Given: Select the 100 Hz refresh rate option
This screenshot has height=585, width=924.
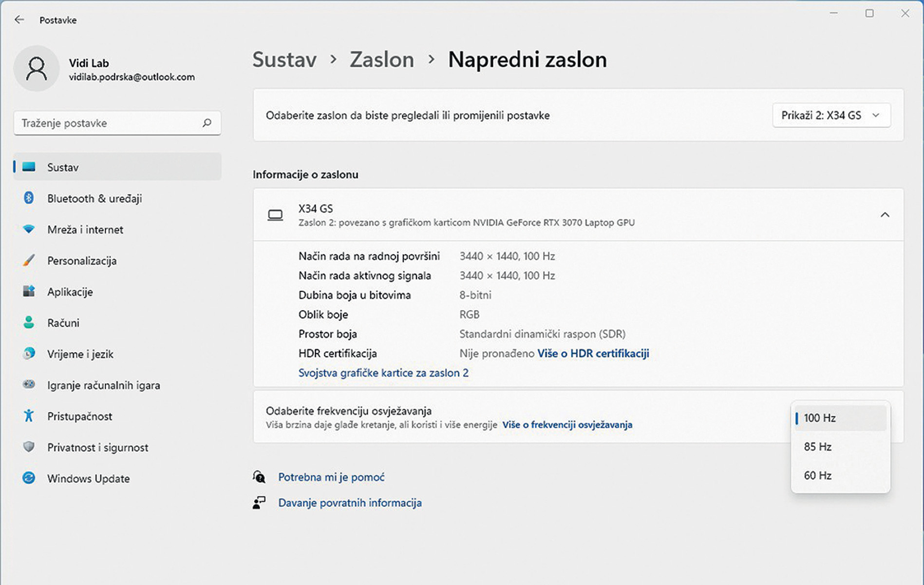Looking at the screenshot, I should [x=820, y=418].
